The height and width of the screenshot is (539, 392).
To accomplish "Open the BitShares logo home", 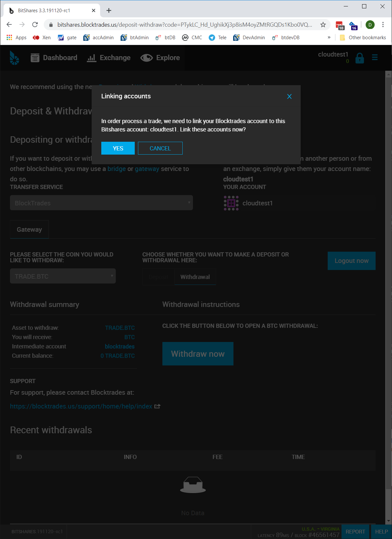I will tap(14, 58).
